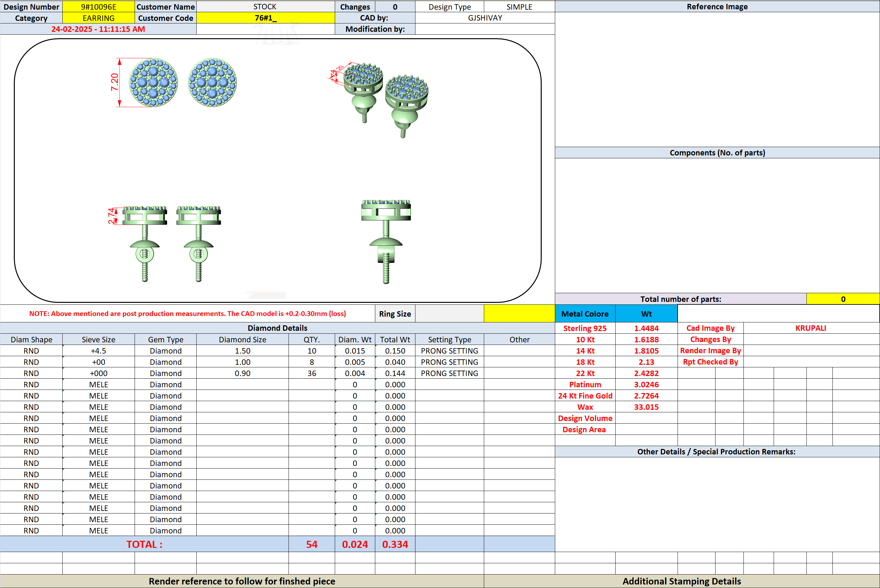The width and height of the screenshot is (880, 588).
Task: Click the 22 Kt metal label
Action: [585, 373]
